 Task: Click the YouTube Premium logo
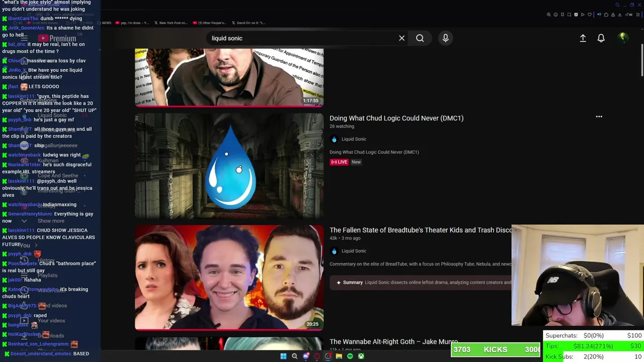[57, 38]
